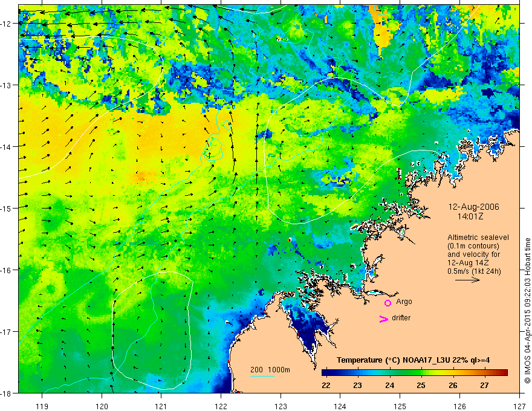Click the 'Argo' legend label
The image size is (532, 411).
point(404,302)
